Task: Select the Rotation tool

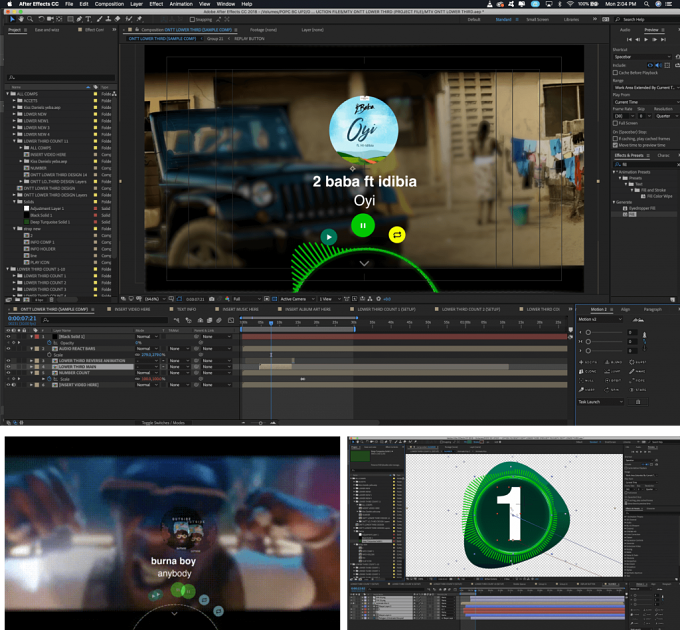Action: click(x=41, y=19)
